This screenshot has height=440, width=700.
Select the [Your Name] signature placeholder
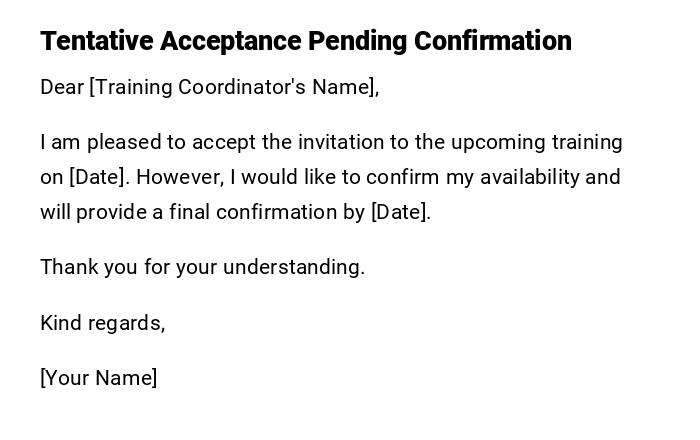coord(98,378)
